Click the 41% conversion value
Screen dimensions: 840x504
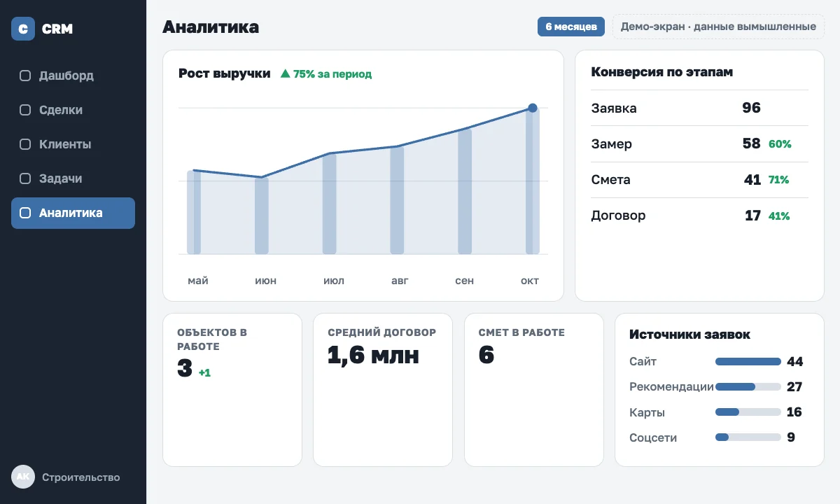(779, 216)
